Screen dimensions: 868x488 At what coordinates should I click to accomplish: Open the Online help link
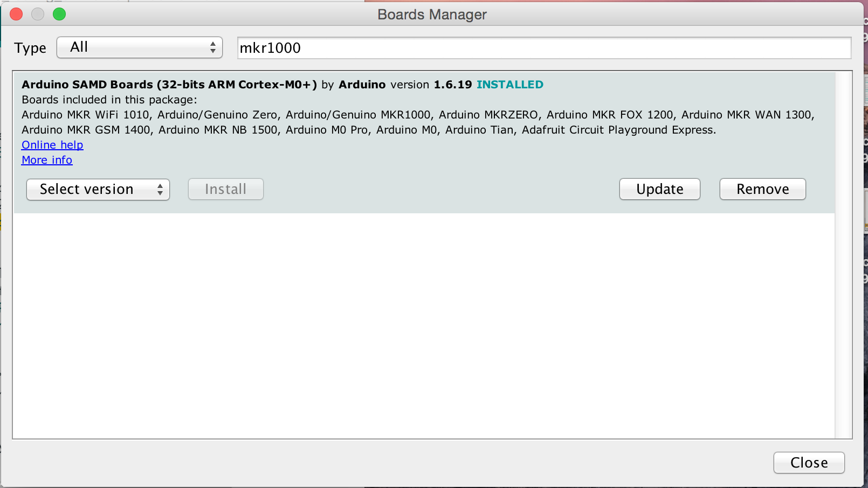(x=52, y=145)
